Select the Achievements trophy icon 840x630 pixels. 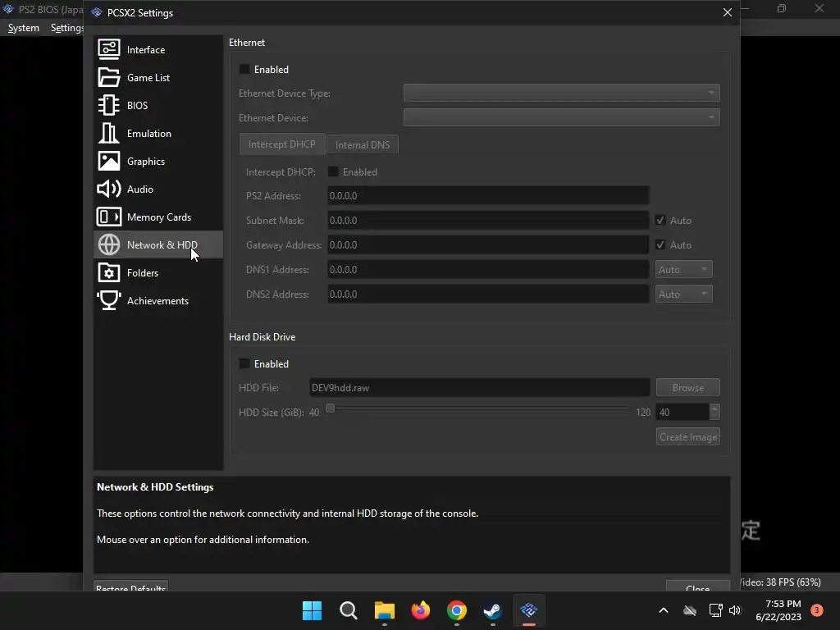109,300
